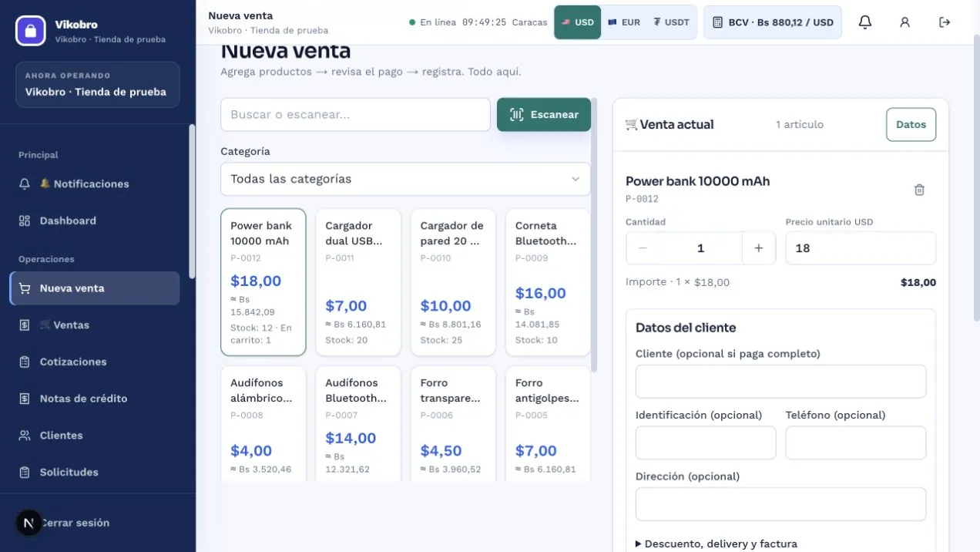Click the Dirección input field
Screen dimensions: 980x552
click(x=780, y=504)
